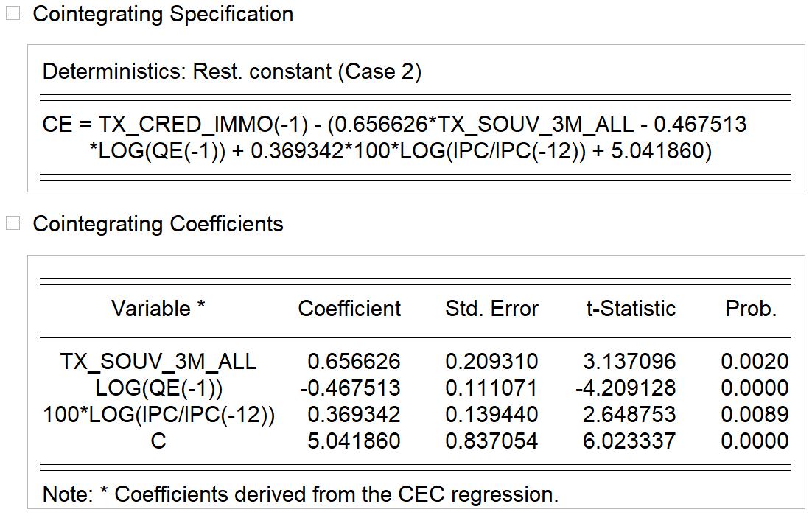Screen dimensions: 812x515
Task: Click the Cointegrating Specification heading
Action: point(163,14)
